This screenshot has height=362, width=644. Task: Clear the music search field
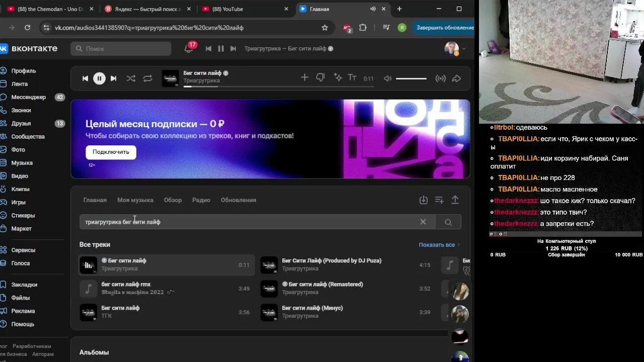click(423, 222)
